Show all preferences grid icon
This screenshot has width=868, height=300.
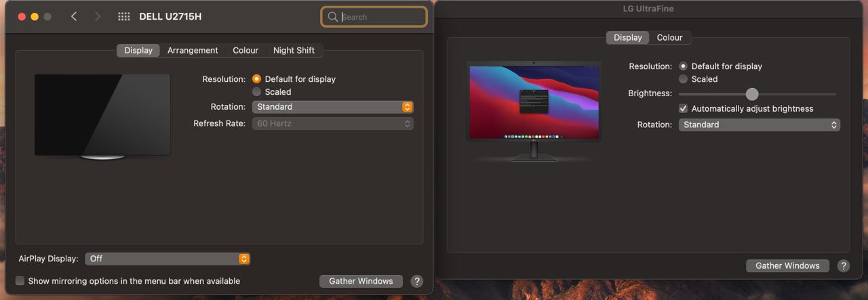click(x=123, y=16)
